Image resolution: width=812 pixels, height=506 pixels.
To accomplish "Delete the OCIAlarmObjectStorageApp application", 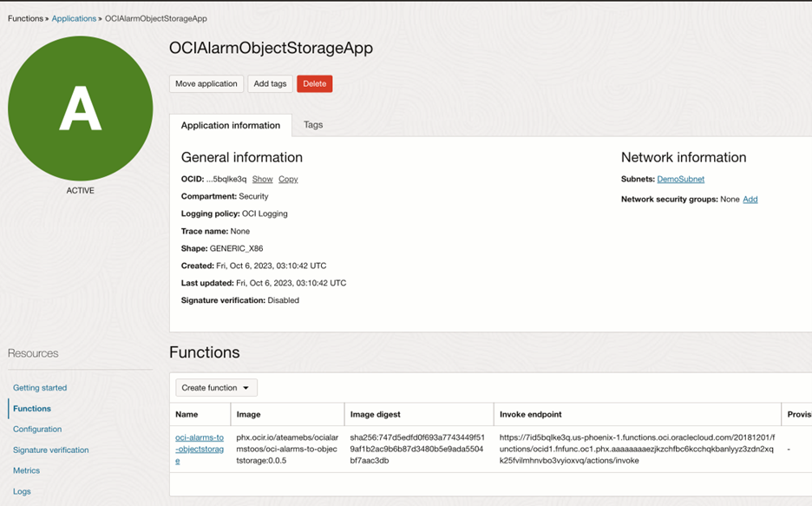I will 314,84.
